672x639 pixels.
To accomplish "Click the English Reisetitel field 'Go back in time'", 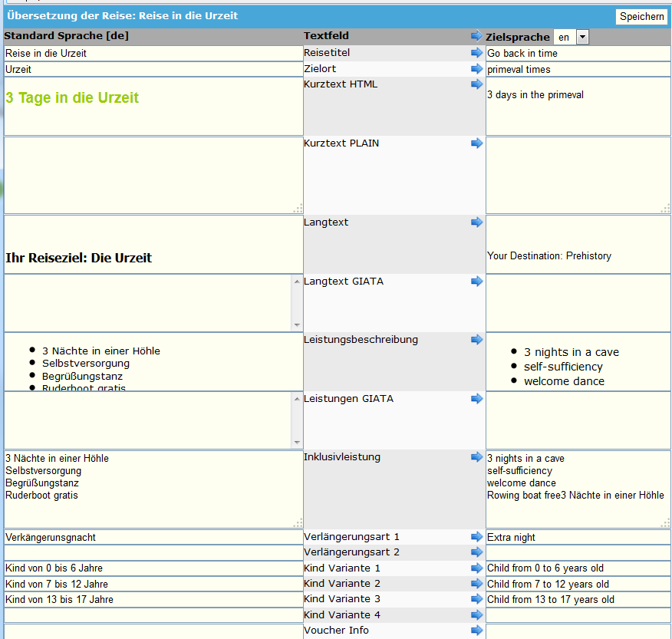I will click(x=578, y=54).
